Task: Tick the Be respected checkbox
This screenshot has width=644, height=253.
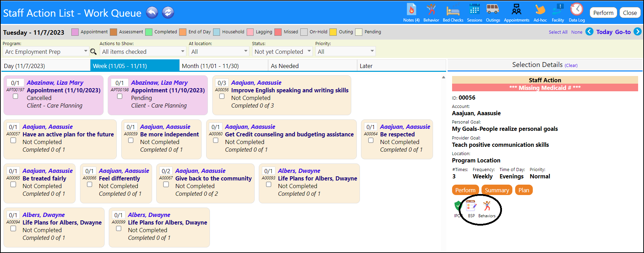Action: tap(371, 140)
